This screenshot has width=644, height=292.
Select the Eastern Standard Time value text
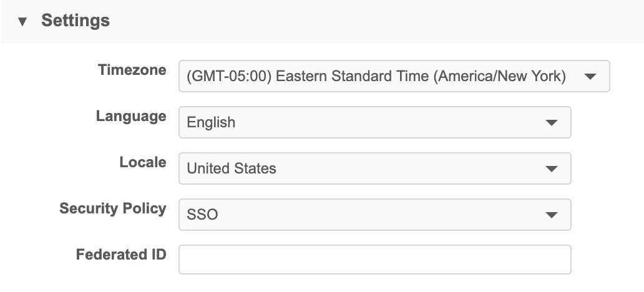[376, 77]
